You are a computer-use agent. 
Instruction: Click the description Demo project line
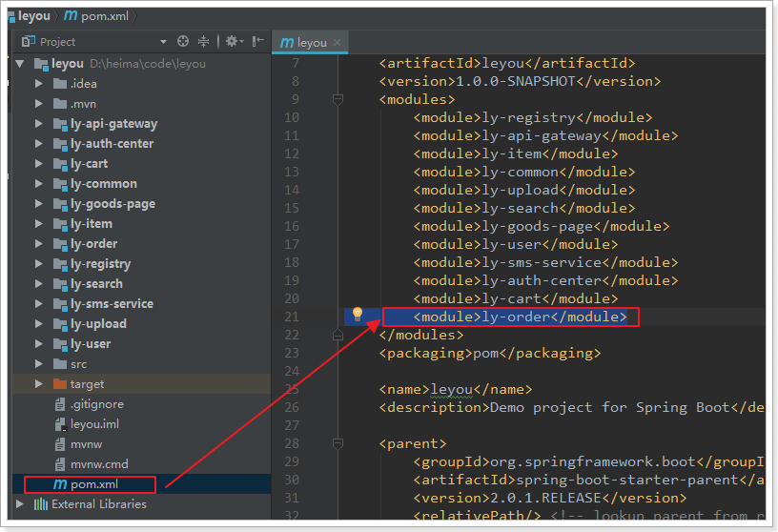pyautogui.click(x=572, y=407)
